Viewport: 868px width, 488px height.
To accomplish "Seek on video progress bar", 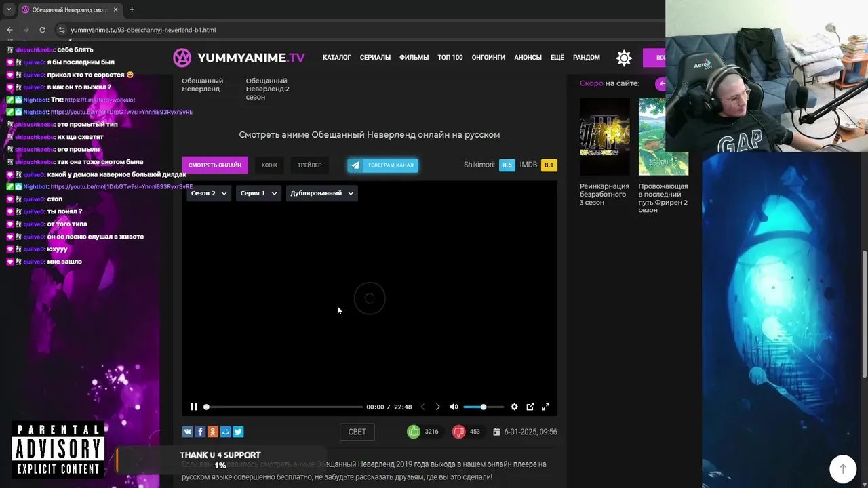I will pyautogui.click(x=283, y=407).
